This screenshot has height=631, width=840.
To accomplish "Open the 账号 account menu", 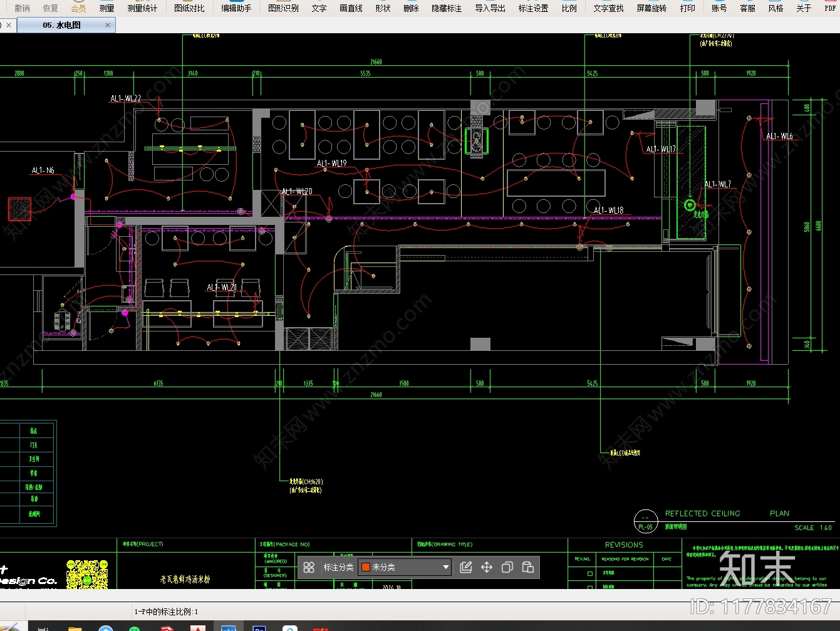I will pos(719,8).
